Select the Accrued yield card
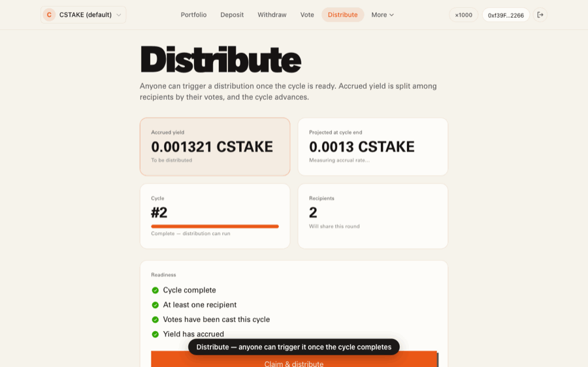 tap(215, 146)
